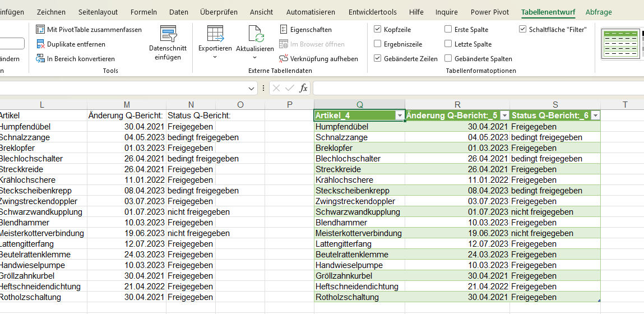Open the Status Q-Bericht:_6 filter dropdown
Screen dimensions: 644x314
[x=595, y=116]
